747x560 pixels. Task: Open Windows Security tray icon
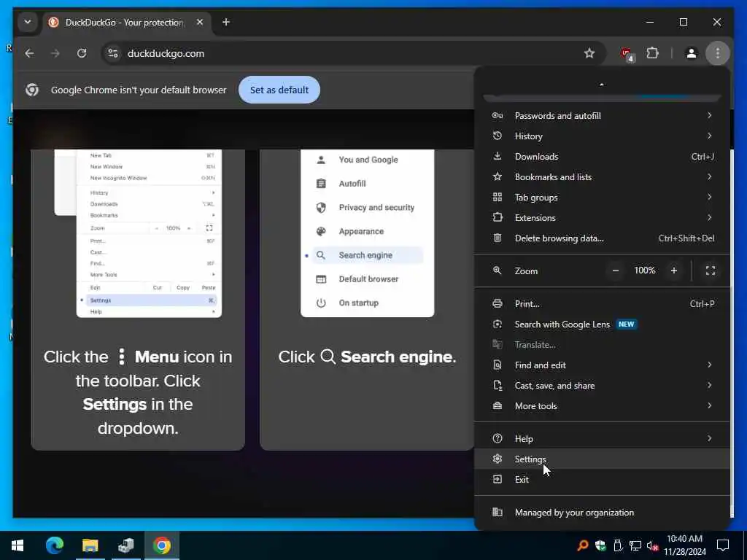[x=600, y=545]
